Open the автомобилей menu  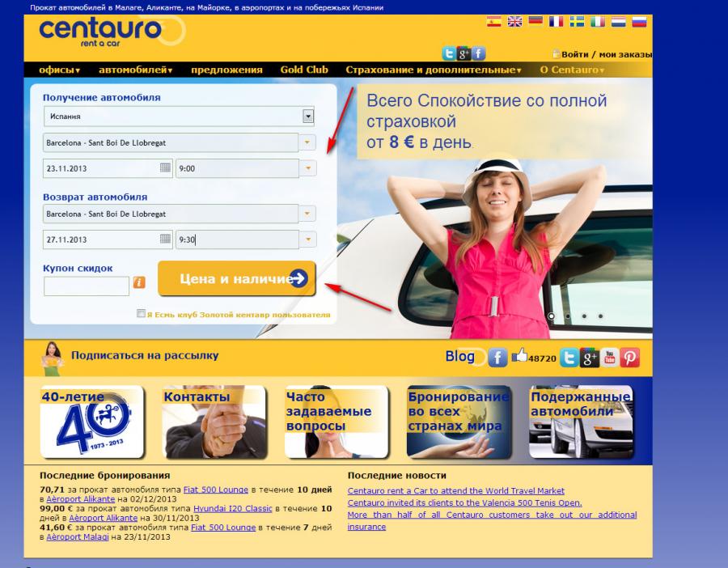[x=136, y=70]
